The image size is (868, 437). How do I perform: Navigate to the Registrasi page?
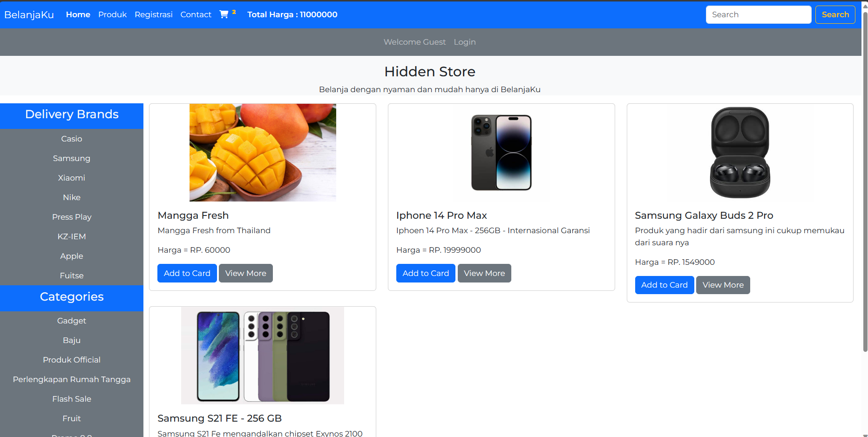point(154,14)
